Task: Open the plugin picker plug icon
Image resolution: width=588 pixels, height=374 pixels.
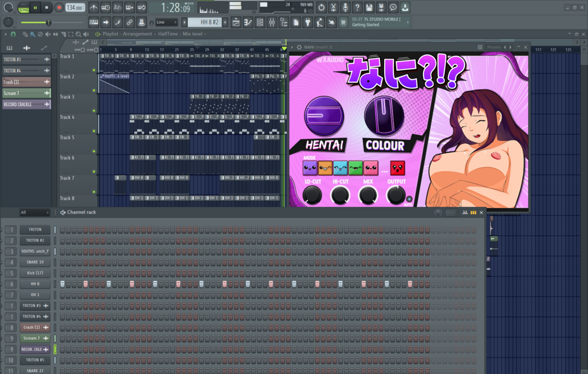Action: (x=308, y=22)
